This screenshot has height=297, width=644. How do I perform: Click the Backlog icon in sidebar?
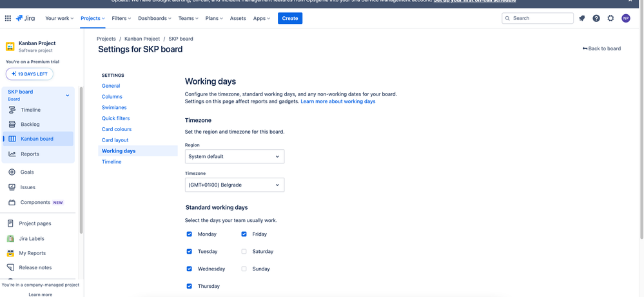(x=12, y=124)
